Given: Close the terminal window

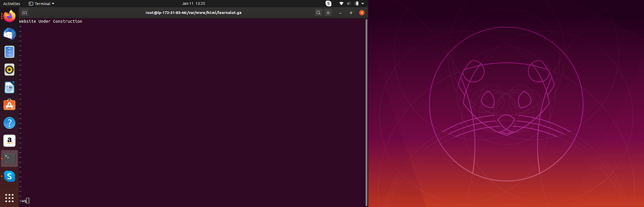Looking at the screenshot, I should point(362,13).
